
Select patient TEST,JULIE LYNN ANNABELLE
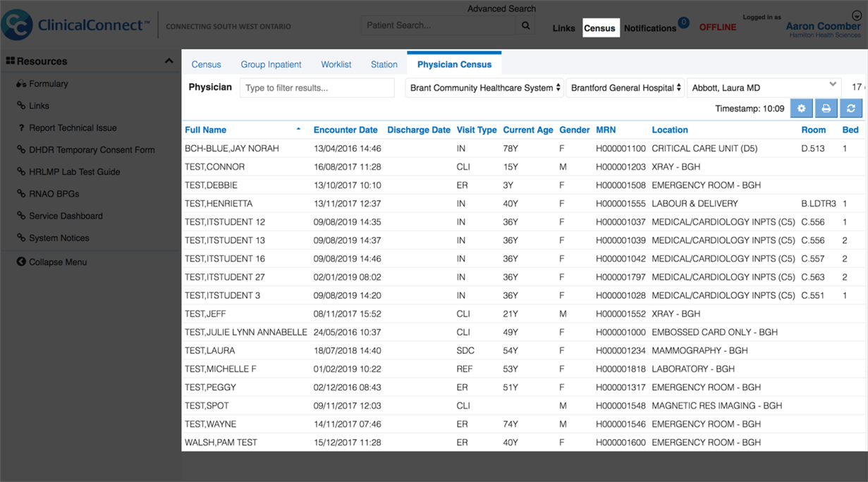coord(246,332)
